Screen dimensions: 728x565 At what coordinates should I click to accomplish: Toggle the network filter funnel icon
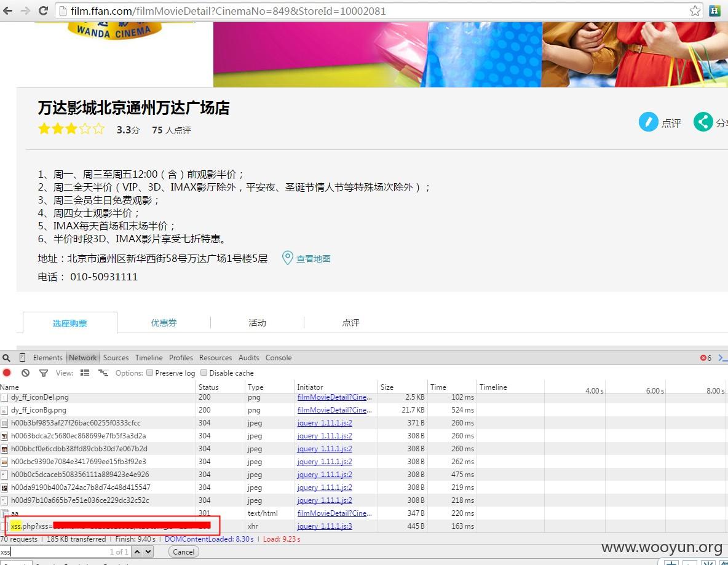click(44, 373)
